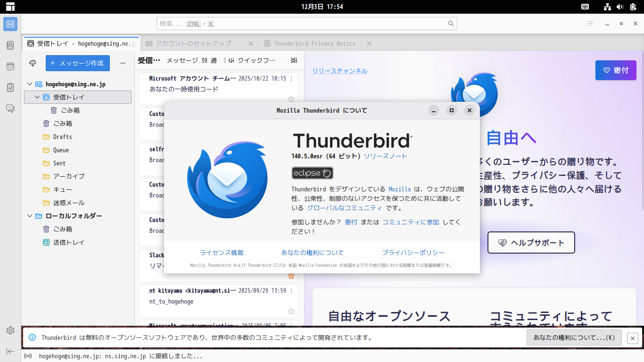644x362 pixels.
Task: Select the アーカイブ folder
Action: point(78,176)
